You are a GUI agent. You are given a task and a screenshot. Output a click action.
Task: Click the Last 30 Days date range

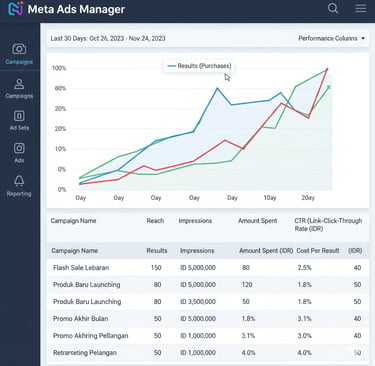108,38
